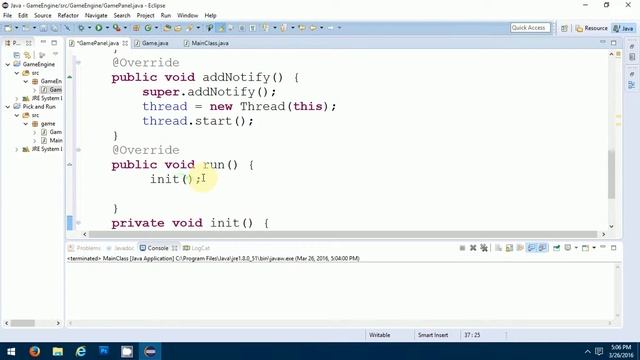Click Terminate stop icon in Console
This screenshot has width=640, height=360.
click(x=462, y=248)
